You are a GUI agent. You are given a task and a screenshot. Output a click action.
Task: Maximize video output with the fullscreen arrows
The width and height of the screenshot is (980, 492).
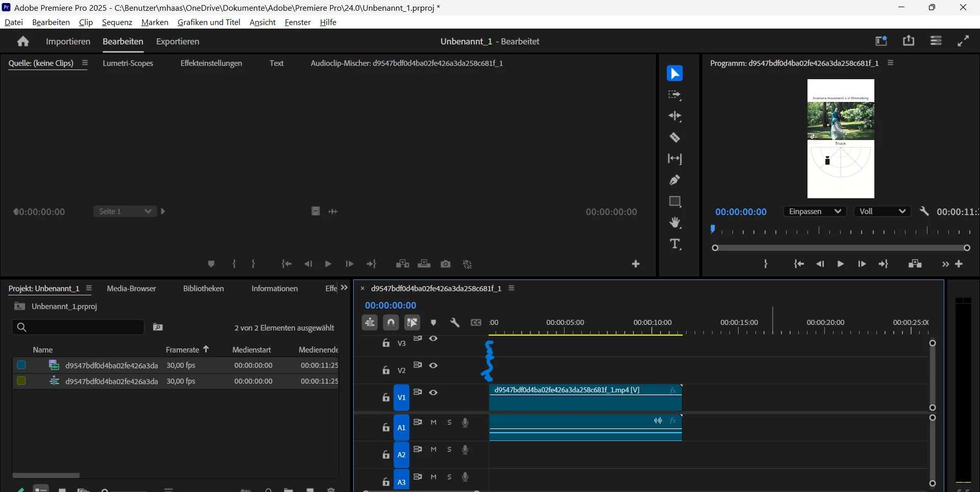(x=963, y=41)
